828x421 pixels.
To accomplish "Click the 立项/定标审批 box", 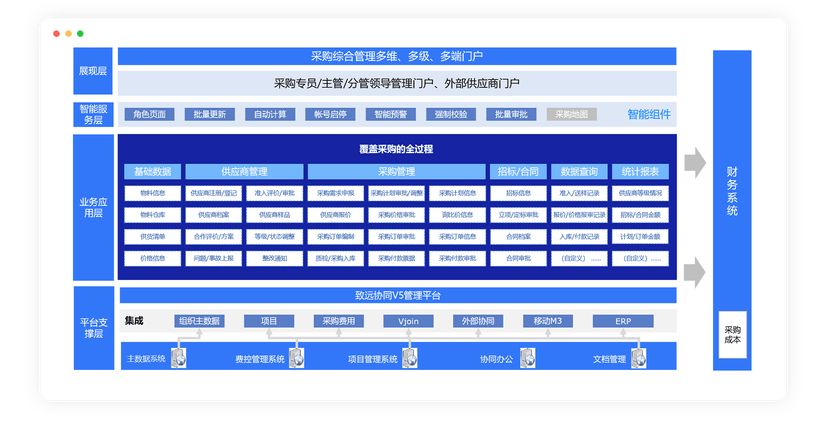I will 519,215.
